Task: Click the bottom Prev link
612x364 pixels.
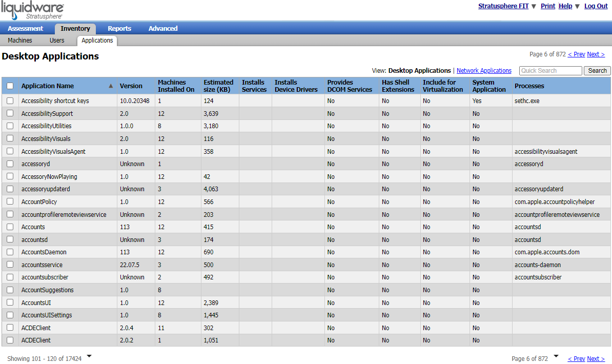Action: click(x=577, y=358)
